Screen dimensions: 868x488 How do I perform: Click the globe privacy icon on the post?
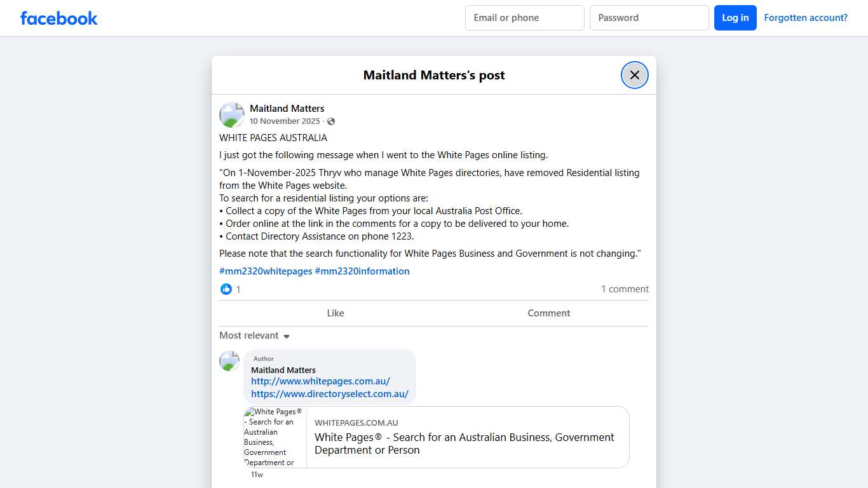pyautogui.click(x=331, y=121)
